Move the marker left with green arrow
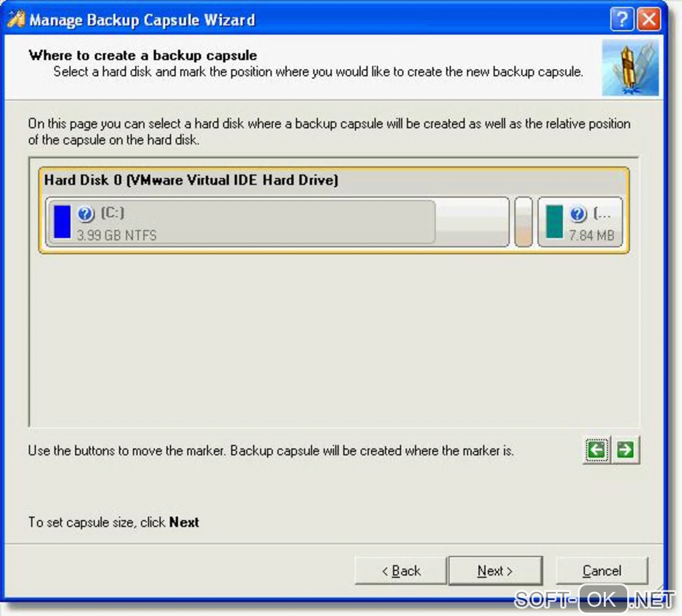This screenshot has width=682, height=616. click(x=596, y=450)
